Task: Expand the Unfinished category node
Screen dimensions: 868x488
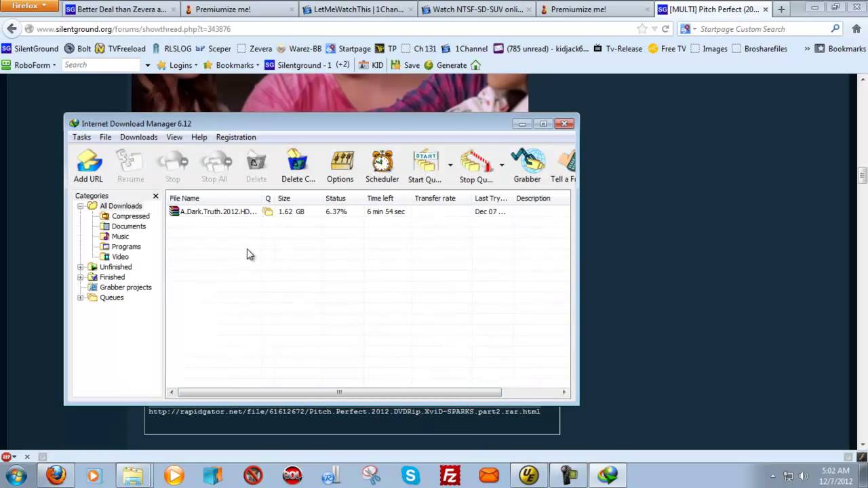Action: tap(80, 267)
